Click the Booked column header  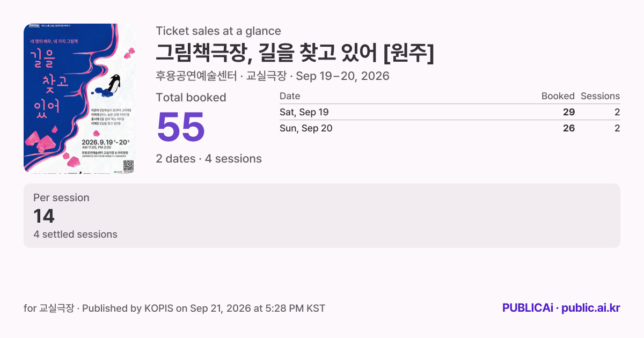pyautogui.click(x=558, y=96)
